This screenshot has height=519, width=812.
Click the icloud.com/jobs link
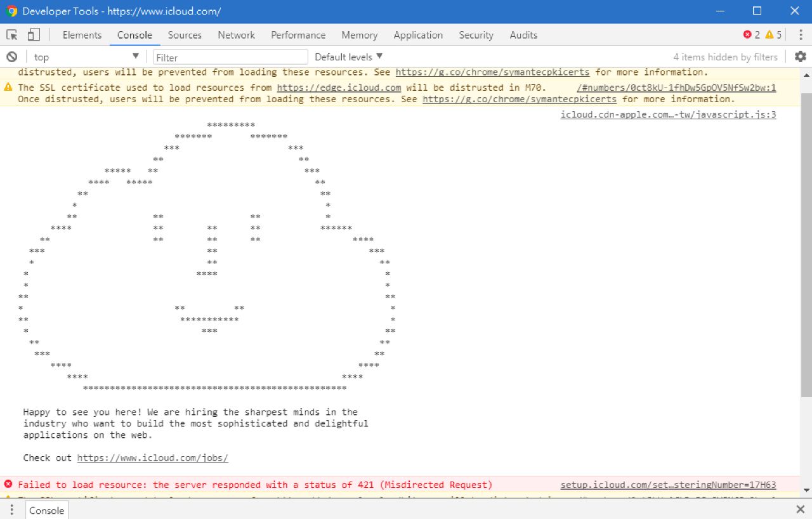pyautogui.click(x=152, y=457)
